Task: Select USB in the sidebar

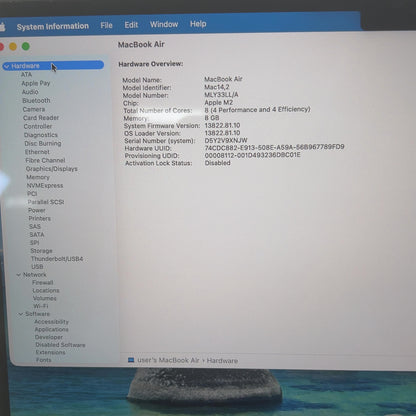Action: [37, 267]
